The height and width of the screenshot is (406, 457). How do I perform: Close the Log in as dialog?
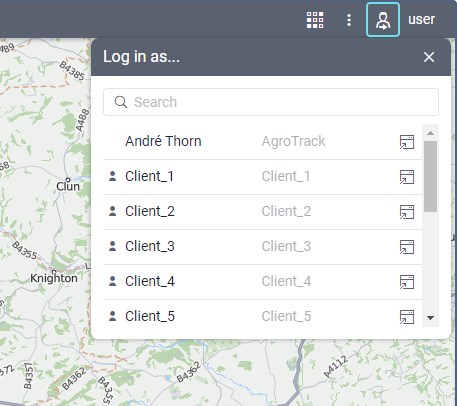(429, 57)
